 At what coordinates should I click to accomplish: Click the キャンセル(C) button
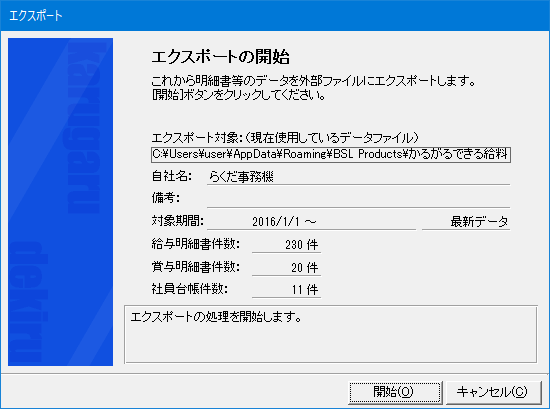[x=493, y=392]
